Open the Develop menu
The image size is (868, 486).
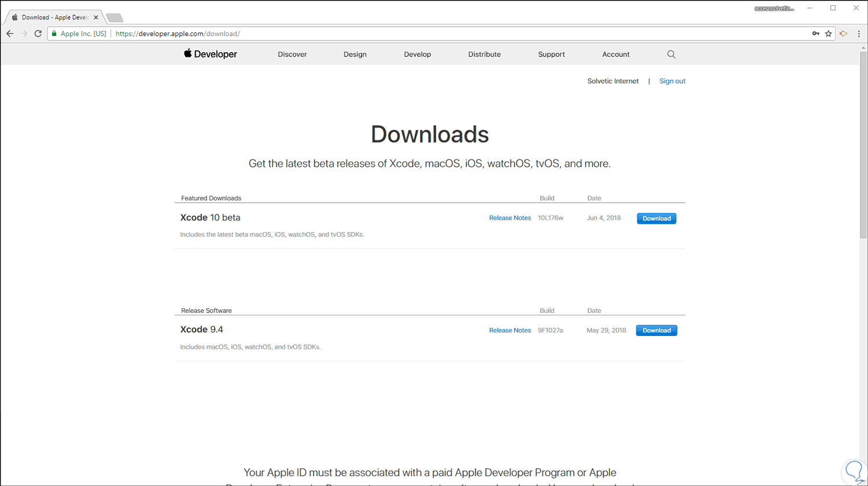(x=417, y=54)
